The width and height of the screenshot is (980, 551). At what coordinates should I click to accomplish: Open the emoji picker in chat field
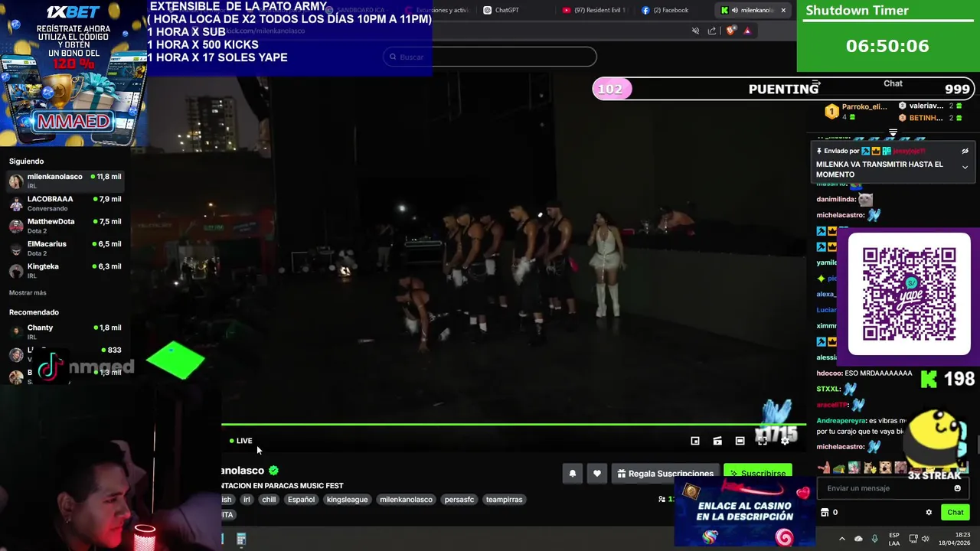[x=957, y=488]
